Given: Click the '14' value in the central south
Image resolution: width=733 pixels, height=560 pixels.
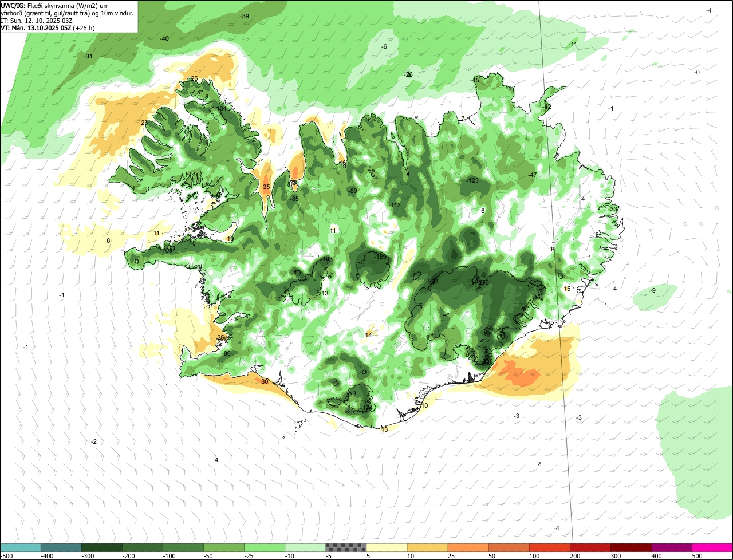Looking at the screenshot, I should pyautogui.click(x=368, y=334).
